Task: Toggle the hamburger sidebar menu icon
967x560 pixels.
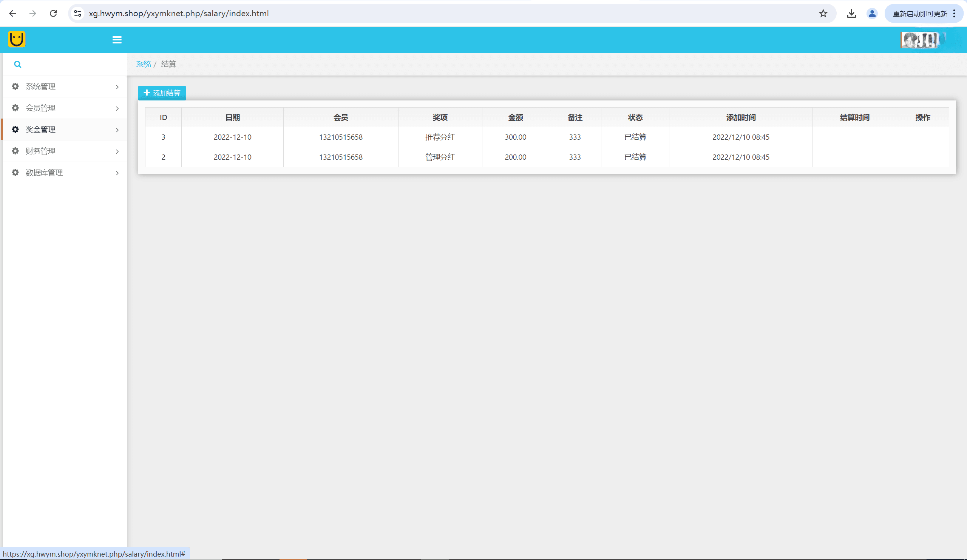Action: tap(117, 40)
